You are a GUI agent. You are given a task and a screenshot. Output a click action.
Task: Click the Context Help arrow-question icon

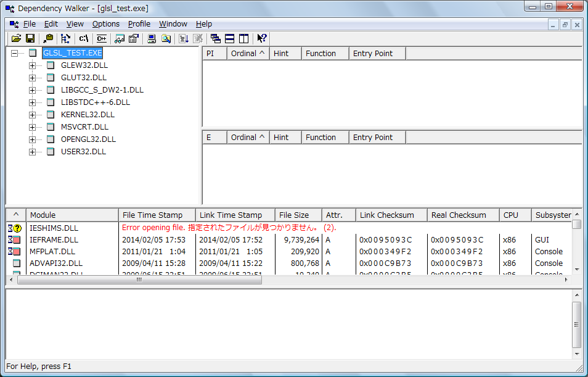262,38
